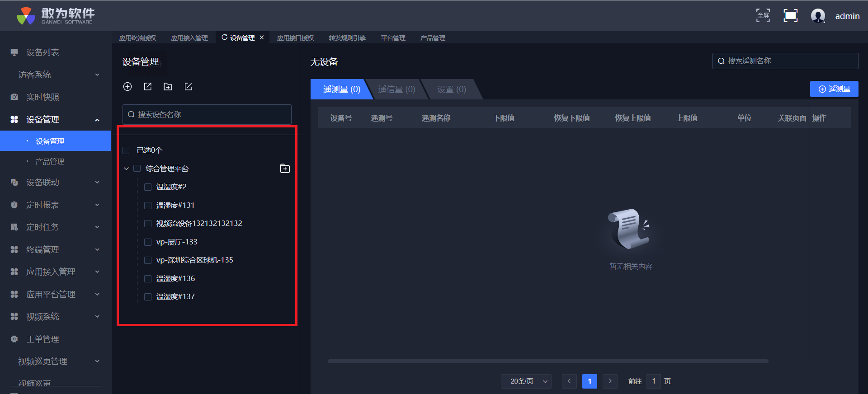Screen dimensions: 868x394
Task: Expand the 定时报表 menu
Action: 97,205
